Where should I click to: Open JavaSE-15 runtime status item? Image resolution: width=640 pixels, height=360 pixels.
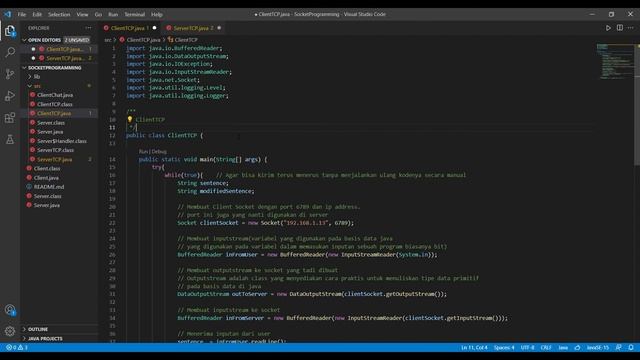598,348
